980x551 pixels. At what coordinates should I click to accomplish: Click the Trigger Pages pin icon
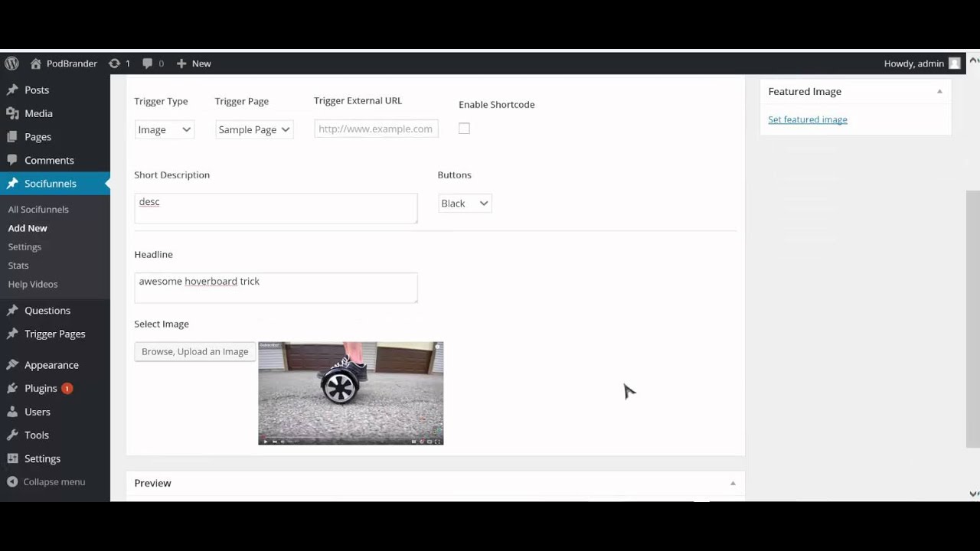pyautogui.click(x=12, y=334)
